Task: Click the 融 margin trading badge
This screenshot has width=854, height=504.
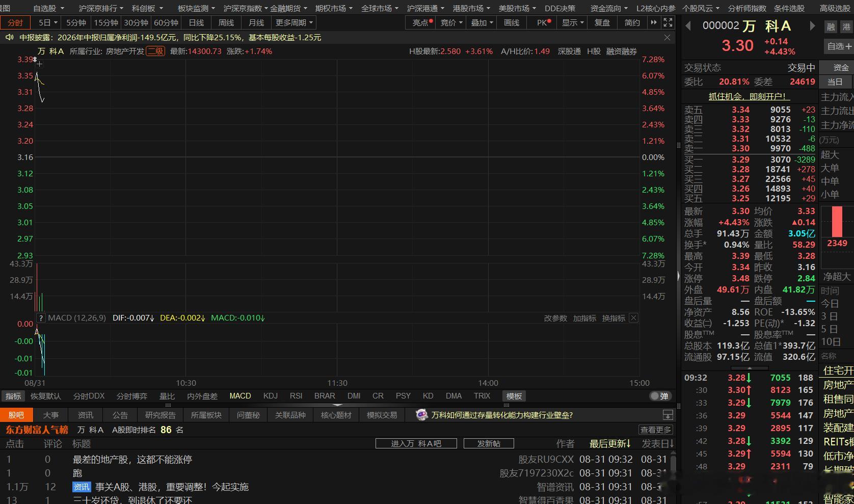Action: [831, 27]
